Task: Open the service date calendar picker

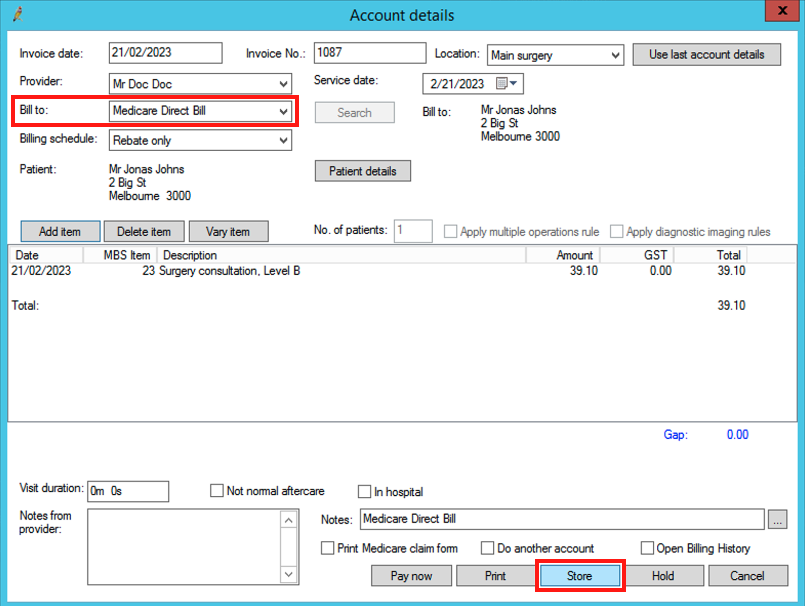Action: point(507,83)
